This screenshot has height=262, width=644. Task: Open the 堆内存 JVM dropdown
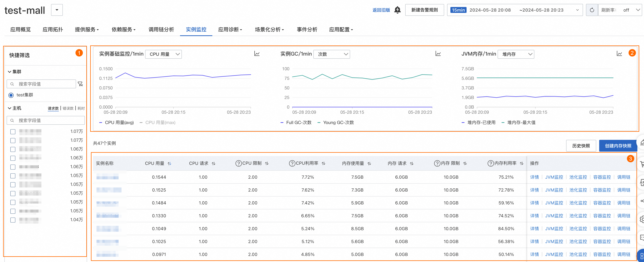coord(516,54)
